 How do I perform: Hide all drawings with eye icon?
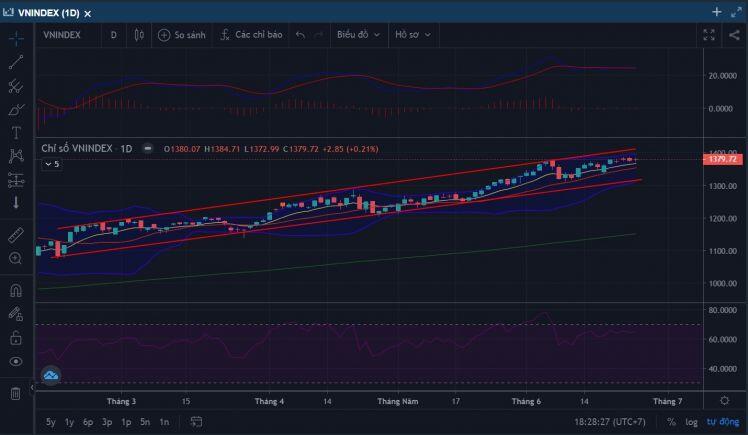[16, 362]
